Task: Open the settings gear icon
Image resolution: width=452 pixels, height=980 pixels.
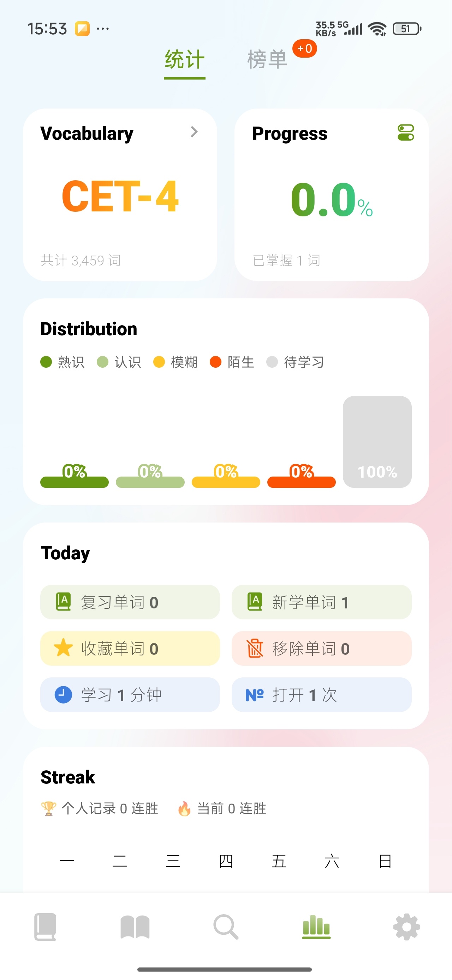Action: 406,927
